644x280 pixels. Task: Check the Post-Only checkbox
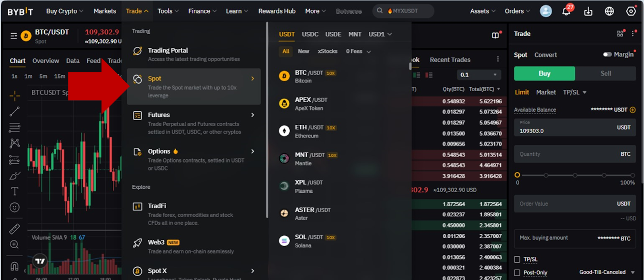point(517,273)
